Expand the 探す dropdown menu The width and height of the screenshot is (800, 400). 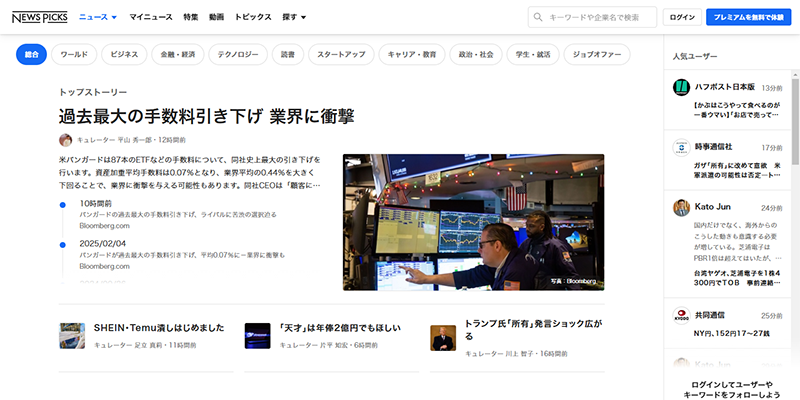(x=293, y=17)
